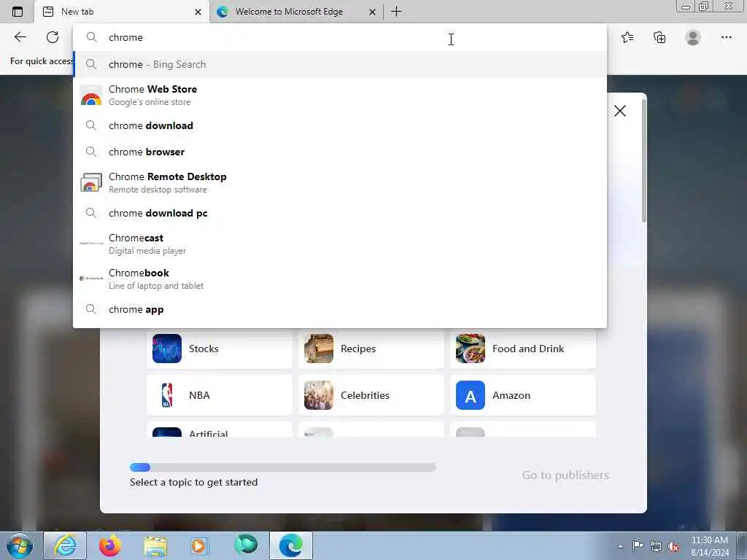Open the network tray icon

click(656, 546)
